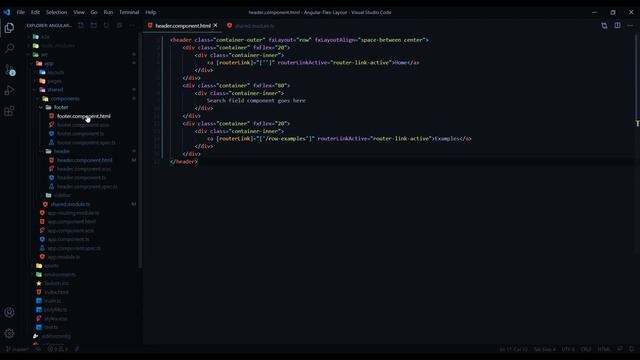Open favicon.ico file in the tree
The height and width of the screenshot is (360, 640).
coord(56,283)
